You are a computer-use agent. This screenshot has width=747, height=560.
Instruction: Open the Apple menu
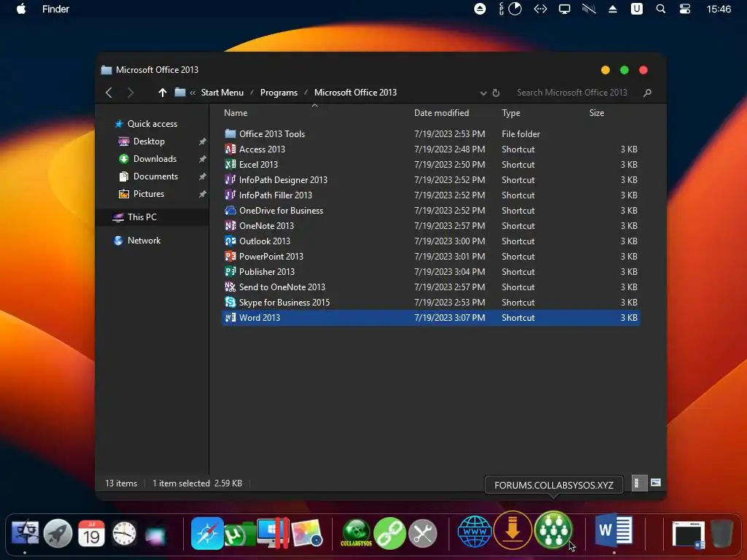pyautogui.click(x=21, y=9)
